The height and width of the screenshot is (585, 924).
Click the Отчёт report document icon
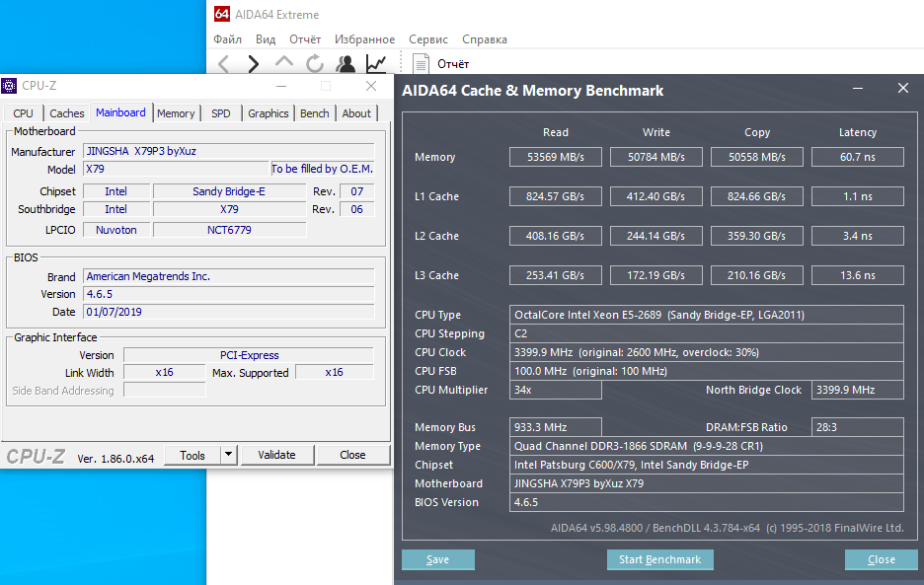(x=421, y=63)
